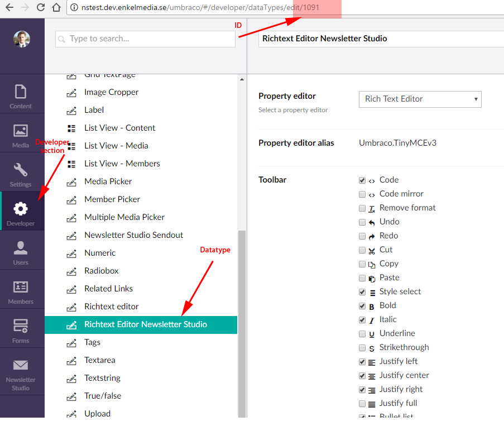This screenshot has width=504, height=426.
Task: Open Textstring datatype
Action: pos(102,378)
